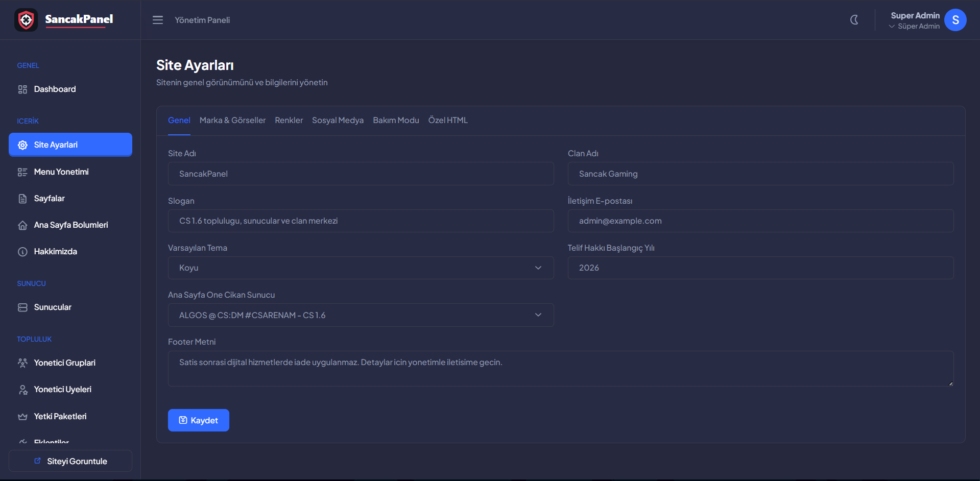Expand Ana Sayfa One Cikan Sunucu dropdown

click(x=361, y=315)
